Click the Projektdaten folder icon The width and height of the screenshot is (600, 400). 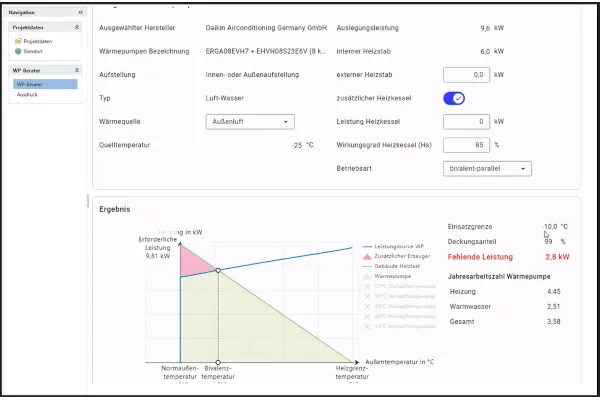pos(18,41)
